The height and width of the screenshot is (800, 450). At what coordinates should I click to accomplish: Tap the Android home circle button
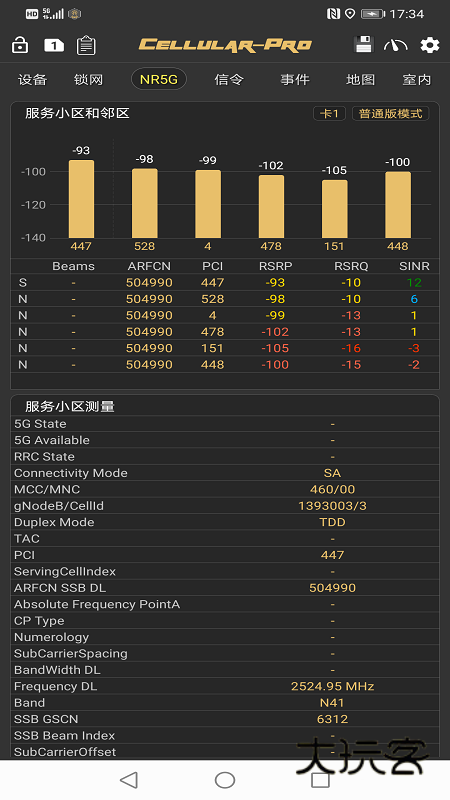(x=225, y=780)
